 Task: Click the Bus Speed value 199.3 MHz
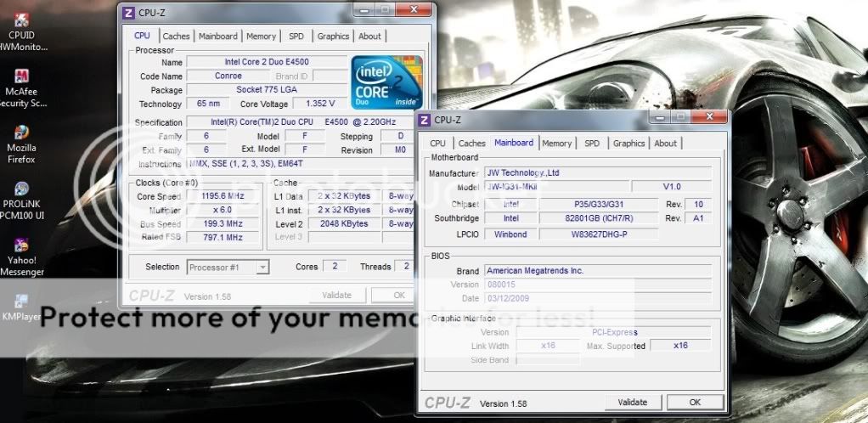coord(223,223)
